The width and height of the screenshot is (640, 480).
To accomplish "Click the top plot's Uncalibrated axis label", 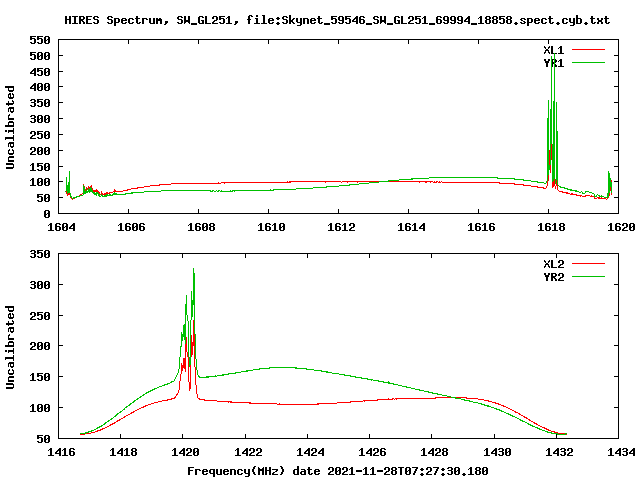I will tap(10, 127).
